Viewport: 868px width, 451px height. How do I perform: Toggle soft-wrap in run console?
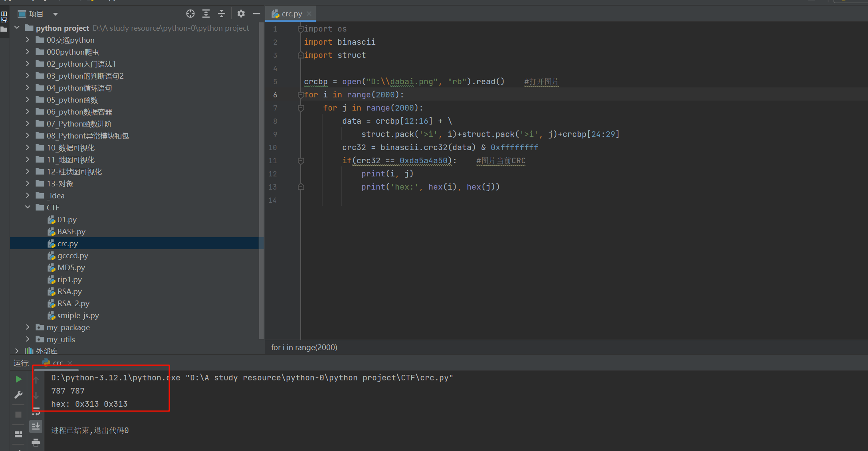pos(36,411)
